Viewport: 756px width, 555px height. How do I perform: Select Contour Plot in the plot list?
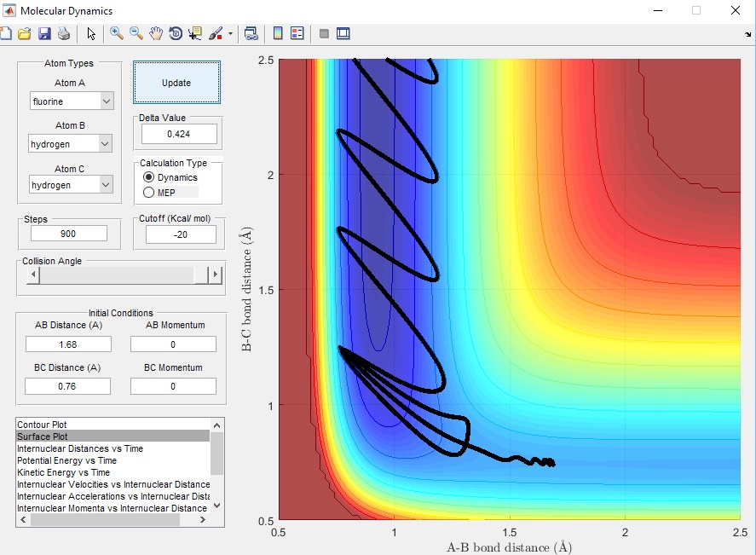(43, 425)
